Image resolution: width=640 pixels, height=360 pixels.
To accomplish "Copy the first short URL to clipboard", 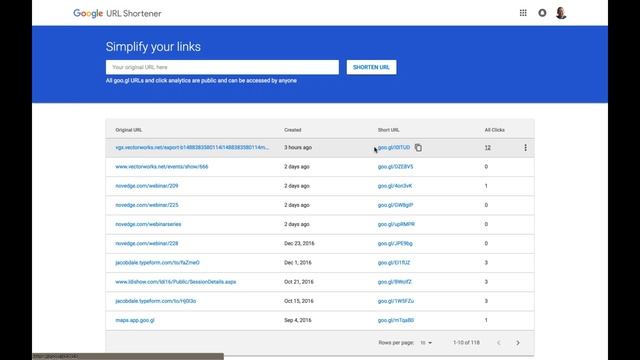I will click(x=418, y=148).
